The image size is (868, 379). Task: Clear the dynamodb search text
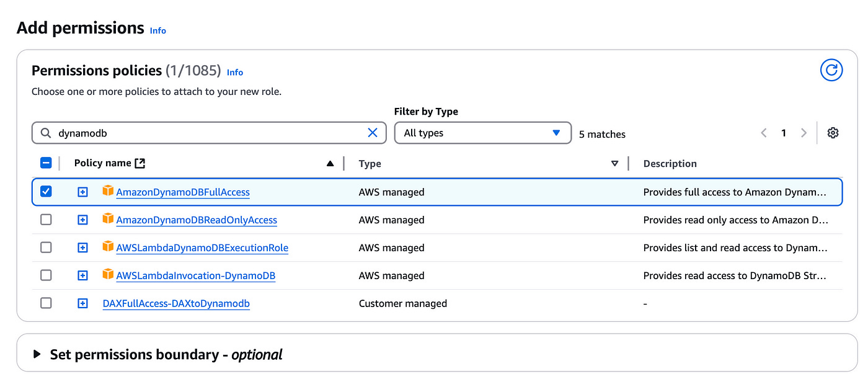coord(373,133)
